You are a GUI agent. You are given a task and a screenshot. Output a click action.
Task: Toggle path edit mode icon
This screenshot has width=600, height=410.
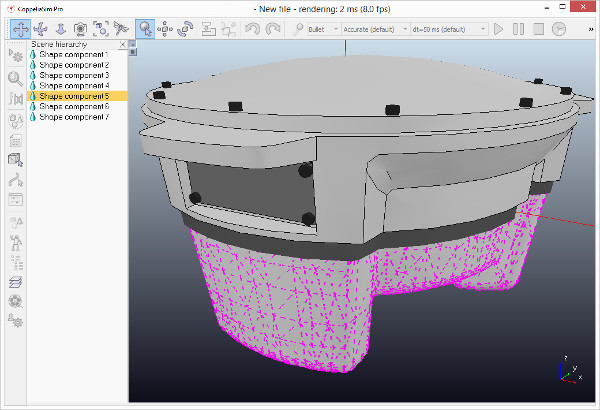pos(16,180)
